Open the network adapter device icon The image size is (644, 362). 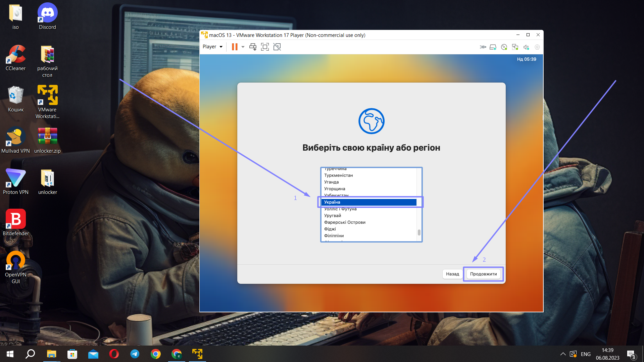tap(515, 47)
